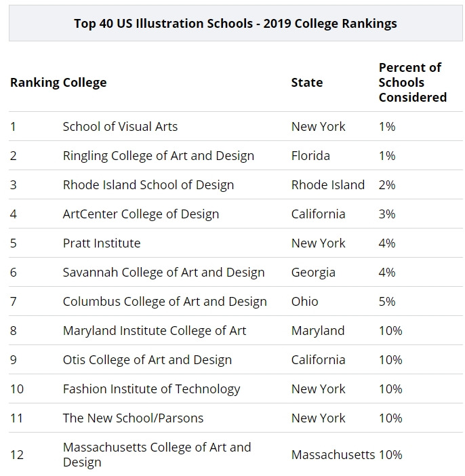Select the 5% percent cell
The height and width of the screenshot is (476, 465).
(x=387, y=302)
